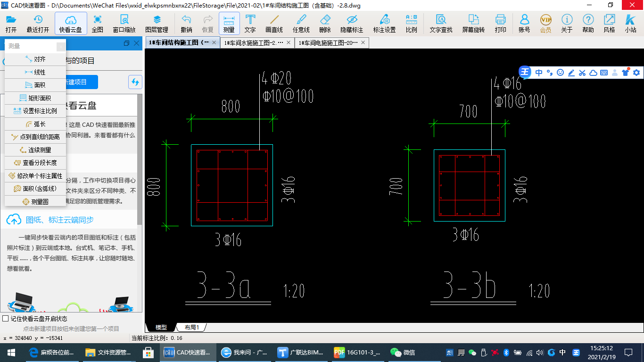644x362 pixels.
Task: Toggle 隐藏标注 hide annotations eye icon
Action: click(x=352, y=24)
